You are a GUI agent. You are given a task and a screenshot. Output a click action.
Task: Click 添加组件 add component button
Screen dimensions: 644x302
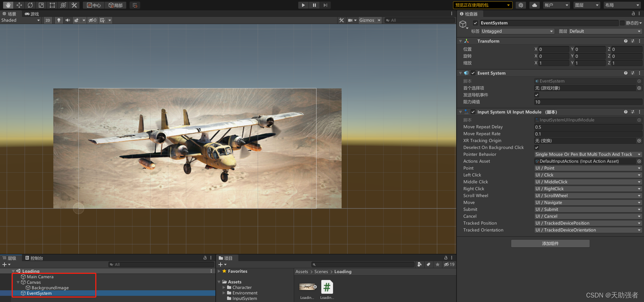(550, 244)
